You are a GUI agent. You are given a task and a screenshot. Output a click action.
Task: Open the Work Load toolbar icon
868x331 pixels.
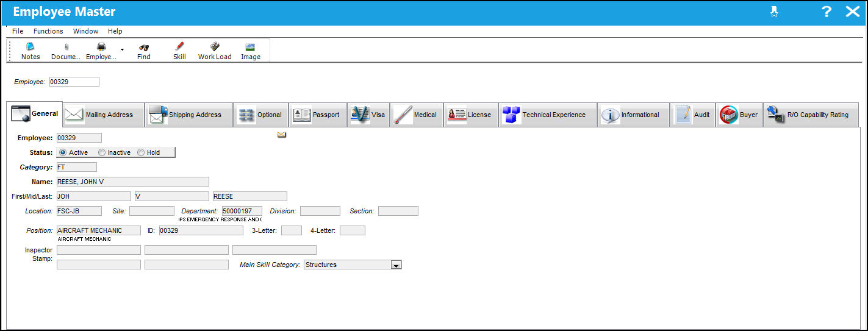pos(215,51)
